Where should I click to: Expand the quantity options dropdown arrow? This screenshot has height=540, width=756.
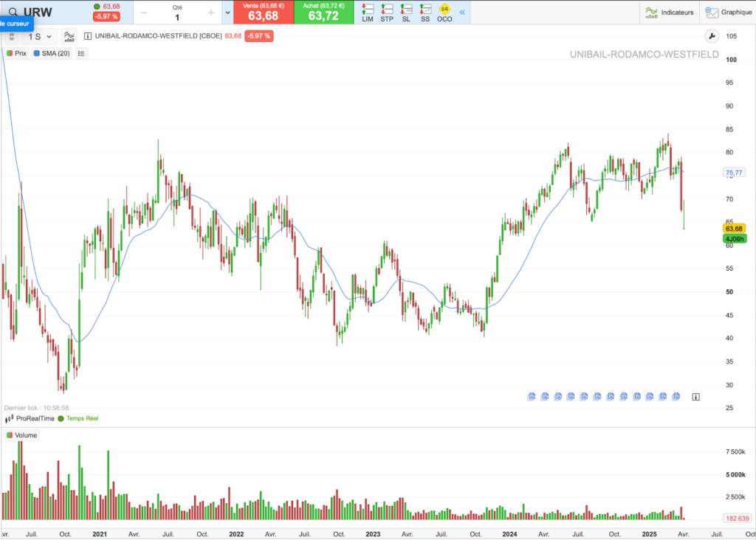tap(227, 13)
